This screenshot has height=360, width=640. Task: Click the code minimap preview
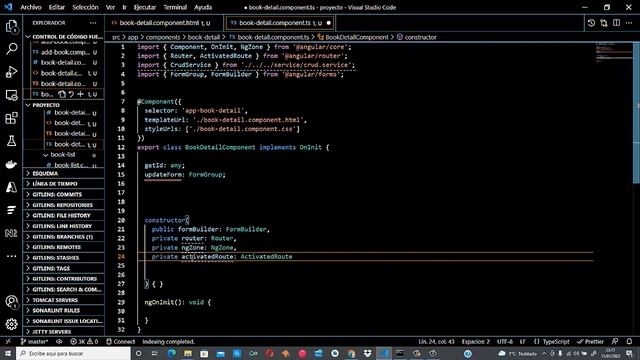[x=613, y=52]
